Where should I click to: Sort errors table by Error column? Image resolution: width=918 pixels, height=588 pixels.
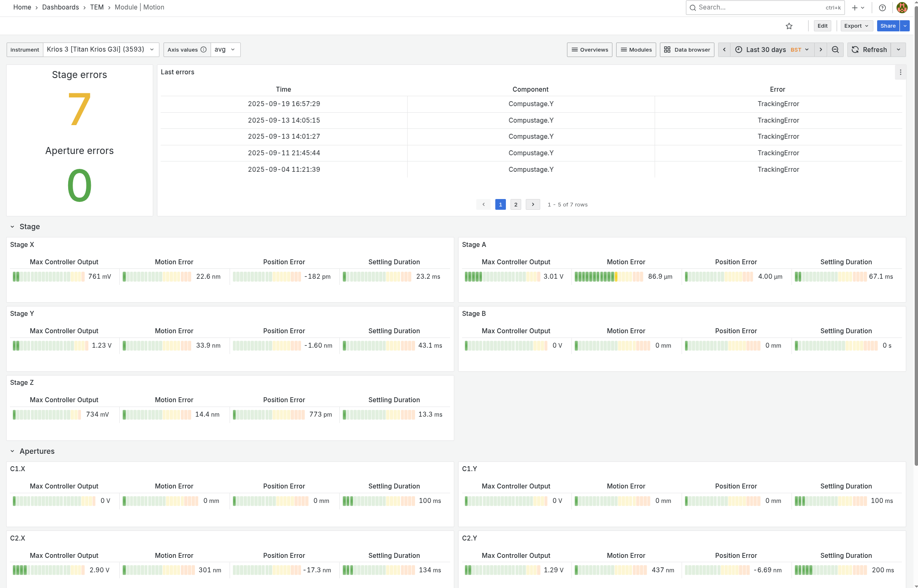(777, 89)
